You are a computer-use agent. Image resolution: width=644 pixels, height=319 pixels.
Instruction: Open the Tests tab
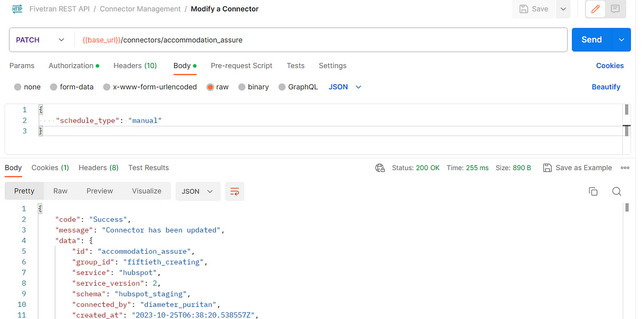(296, 66)
